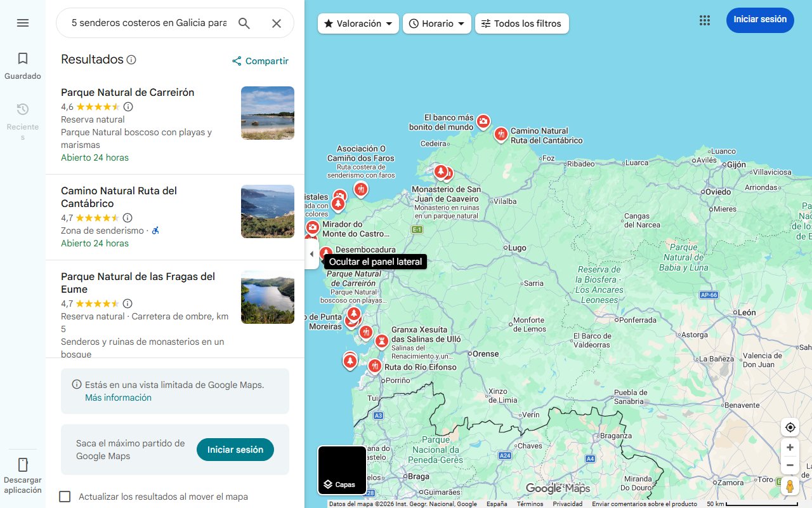The height and width of the screenshot is (508, 812).
Task: Clear the search field with the X icon
Action: point(277,23)
